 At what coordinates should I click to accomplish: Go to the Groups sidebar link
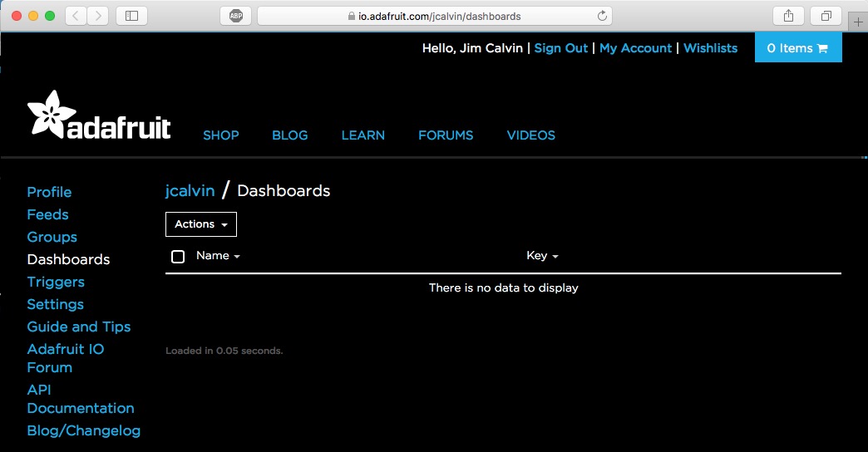click(52, 238)
